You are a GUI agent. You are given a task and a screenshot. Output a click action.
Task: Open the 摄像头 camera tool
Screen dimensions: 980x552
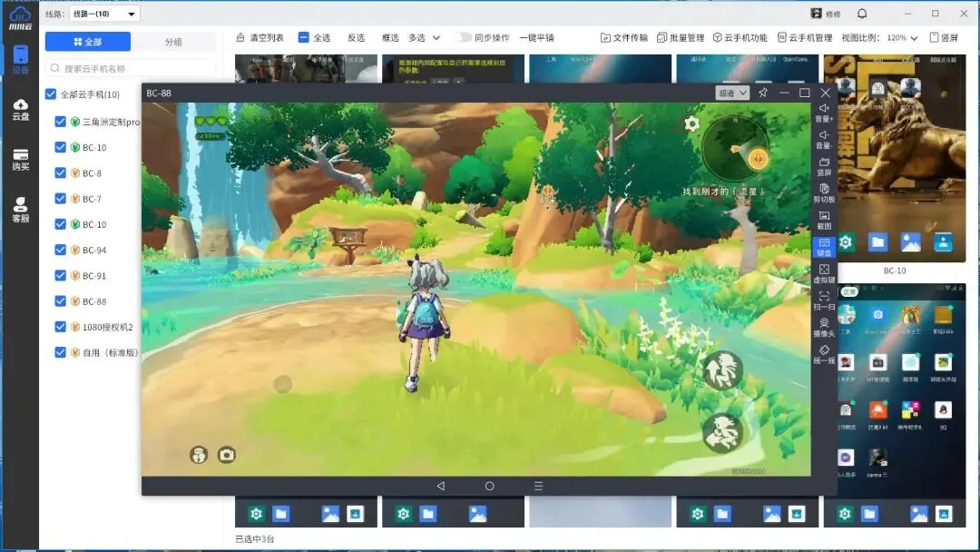(x=824, y=328)
